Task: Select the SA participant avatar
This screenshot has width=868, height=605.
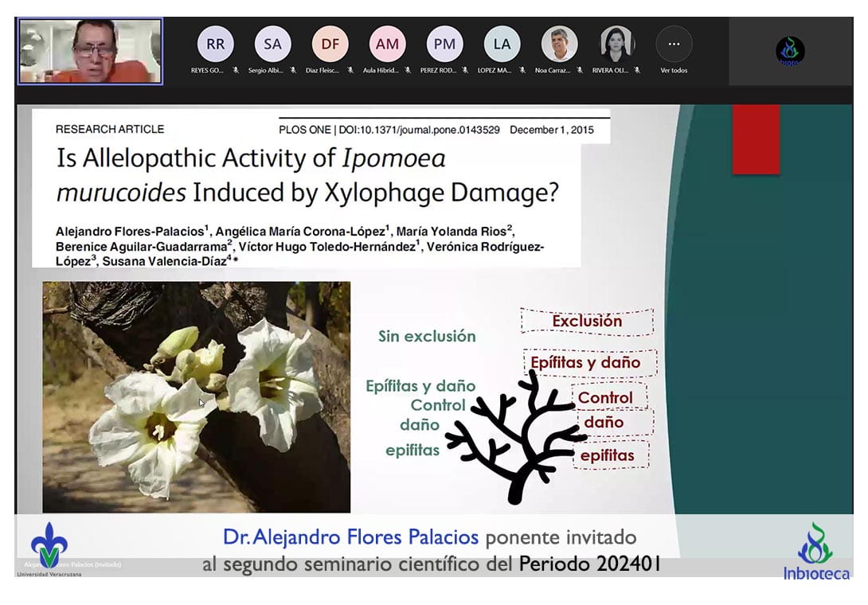Action: [x=273, y=45]
